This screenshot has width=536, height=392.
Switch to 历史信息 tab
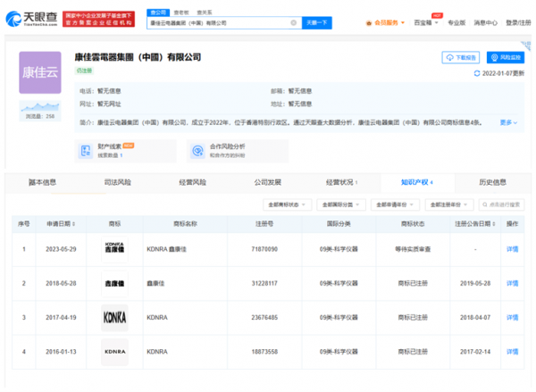[x=492, y=182]
